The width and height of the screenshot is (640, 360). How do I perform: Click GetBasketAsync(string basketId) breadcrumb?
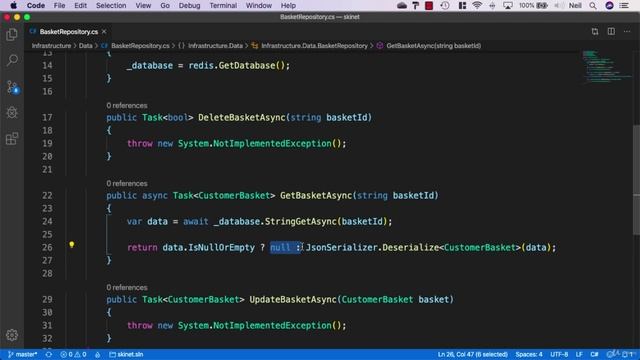click(429, 46)
